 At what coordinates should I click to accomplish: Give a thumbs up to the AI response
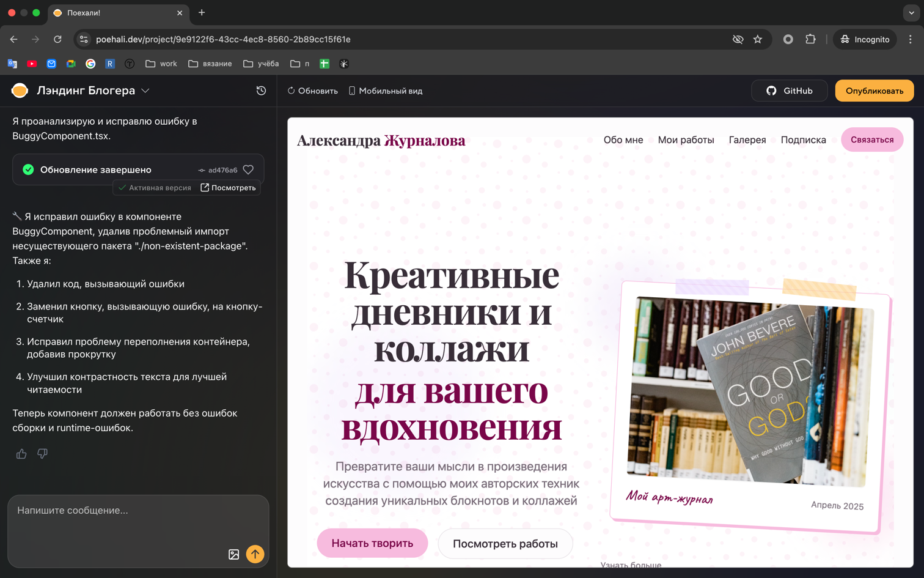pyautogui.click(x=21, y=453)
